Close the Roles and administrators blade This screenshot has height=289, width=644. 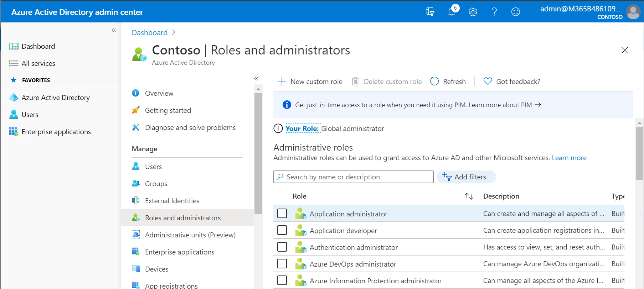pyautogui.click(x=625, y=50)
